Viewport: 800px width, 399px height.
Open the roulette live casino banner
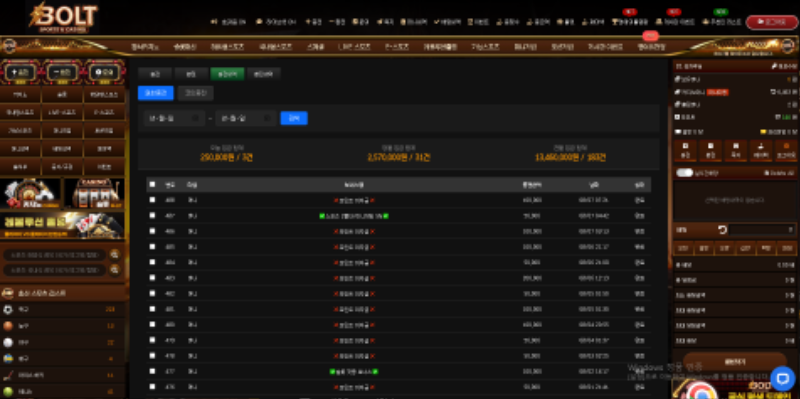[x=31, y=193]
